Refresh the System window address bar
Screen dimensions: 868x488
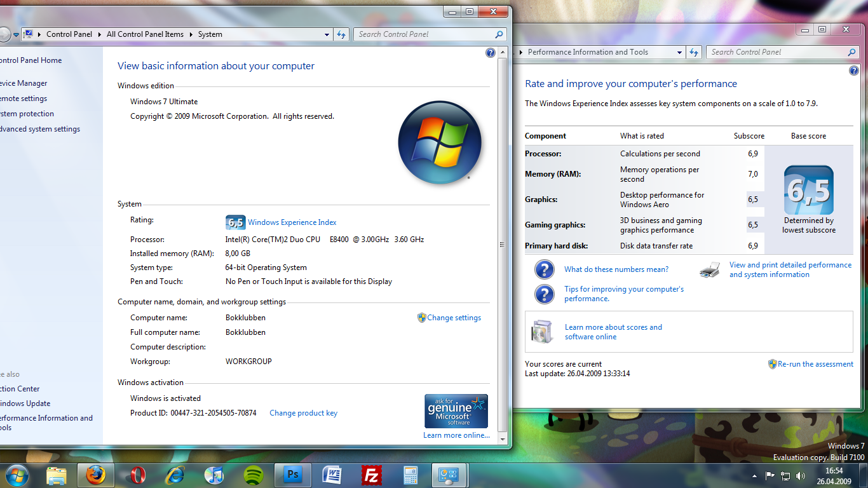pyautogui.click(x=341, y=34)
